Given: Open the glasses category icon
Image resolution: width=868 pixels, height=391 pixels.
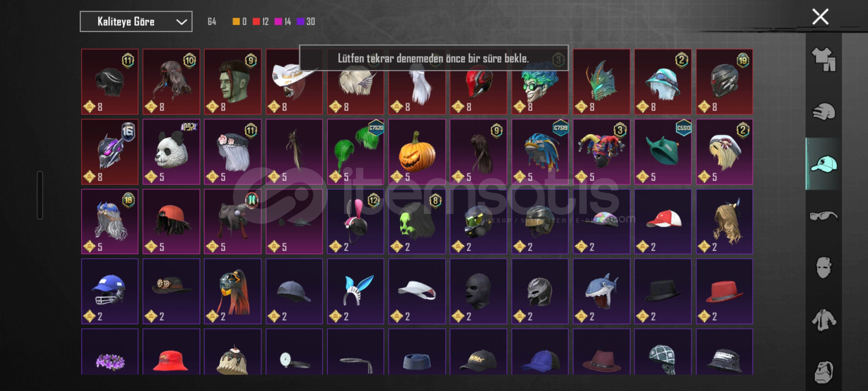Looking at the screenshot, I should (824, 216).
